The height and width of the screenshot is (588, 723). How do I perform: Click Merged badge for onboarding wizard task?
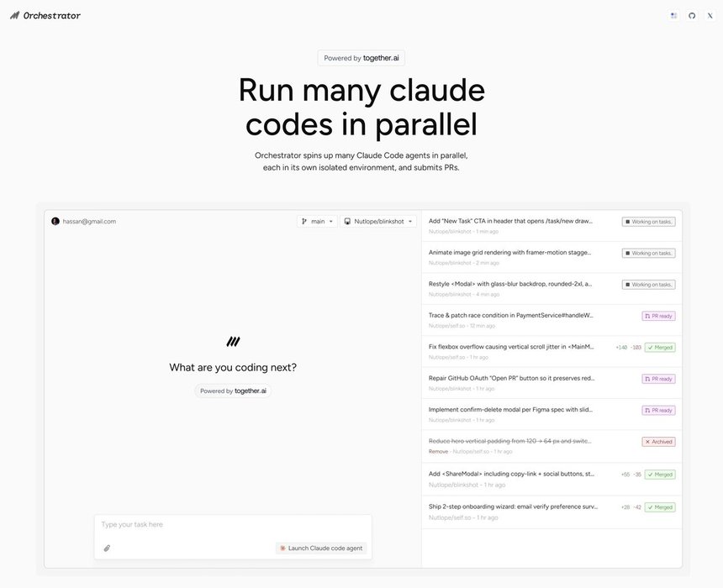point(660,507)
